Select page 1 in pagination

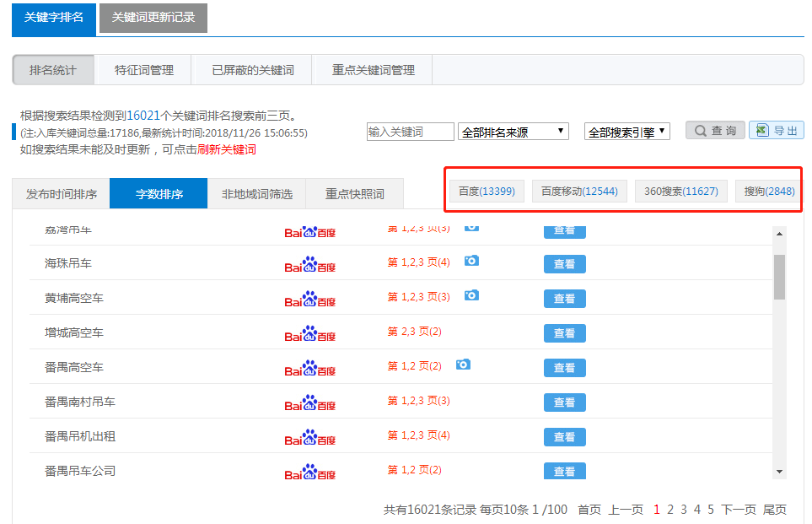pos(657,510)
